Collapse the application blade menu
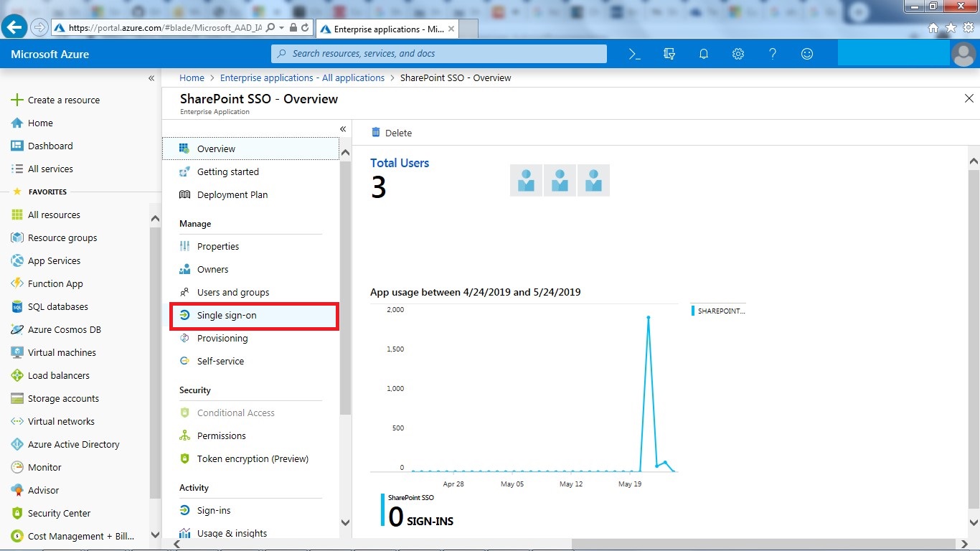980x551 pixels. (x=342, y=128)
